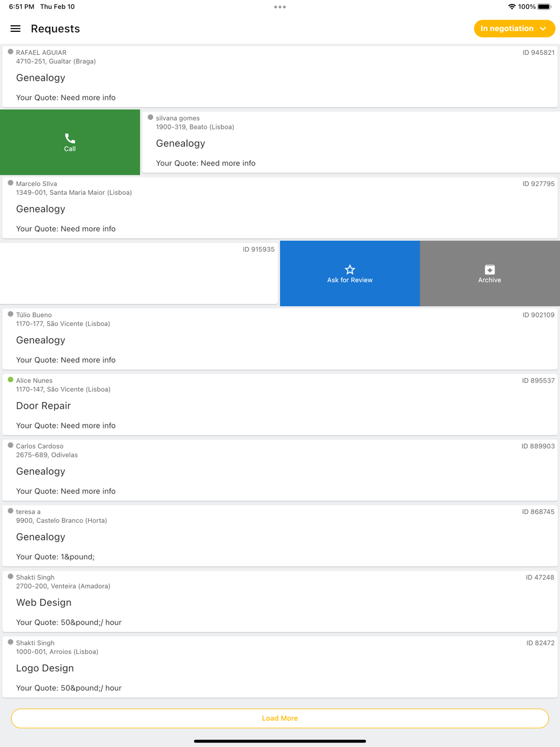
Task: Open the teresa a request
Action: pyautogui.click(x=280, y=535)
